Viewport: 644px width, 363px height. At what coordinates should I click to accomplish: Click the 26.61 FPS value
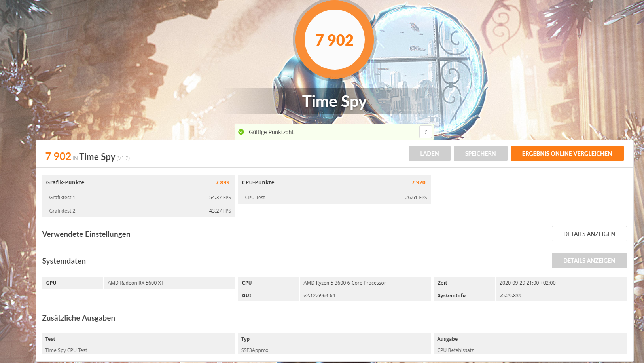tap(416, 197)
